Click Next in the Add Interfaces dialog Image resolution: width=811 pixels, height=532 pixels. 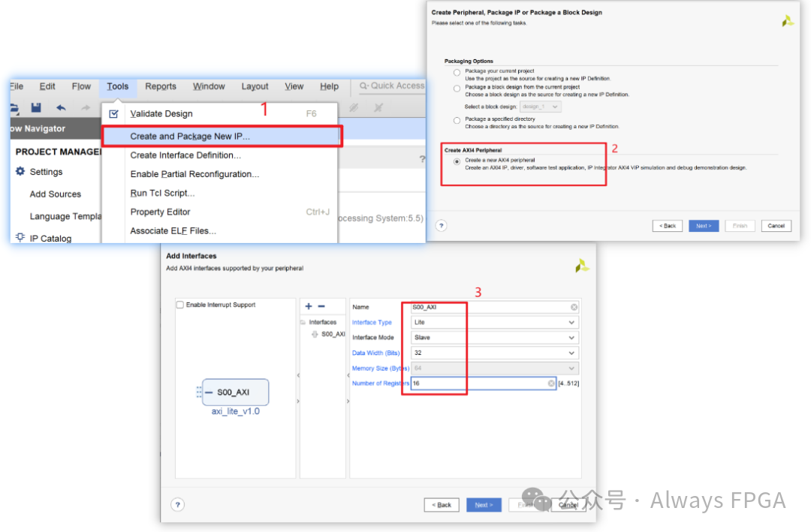pos(484,504)
